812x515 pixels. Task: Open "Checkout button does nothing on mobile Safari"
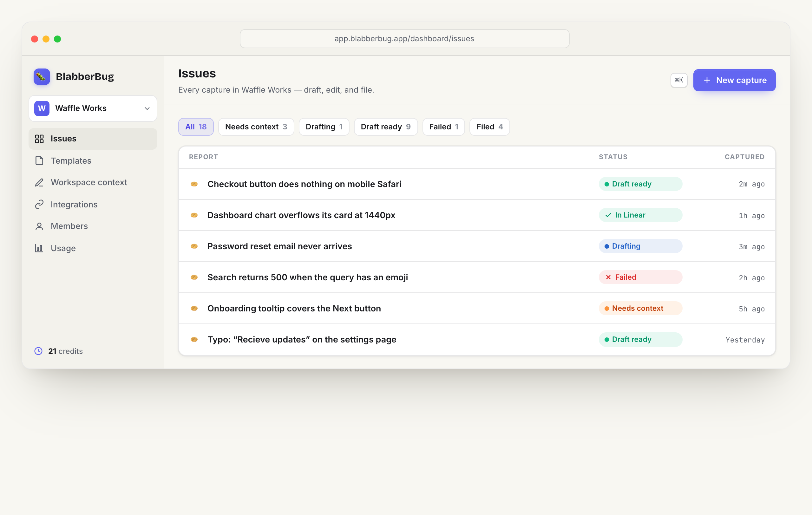pyautogui.click(x=304, y=184)
